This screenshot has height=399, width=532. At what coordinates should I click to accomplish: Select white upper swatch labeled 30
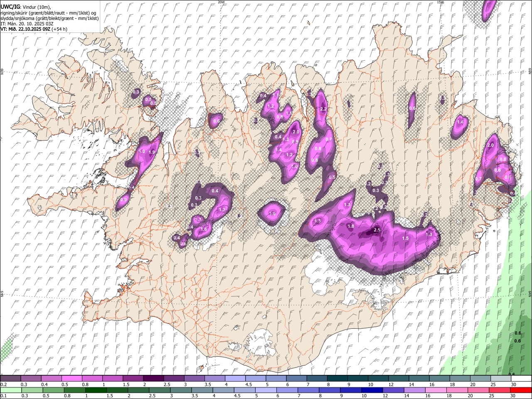pos(521,379)
